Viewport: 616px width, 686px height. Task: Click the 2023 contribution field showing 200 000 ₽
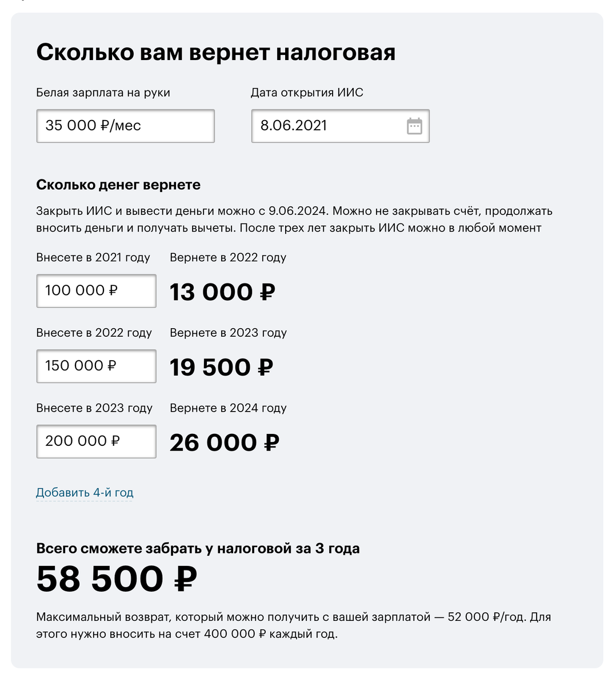(x=95, y=441)
